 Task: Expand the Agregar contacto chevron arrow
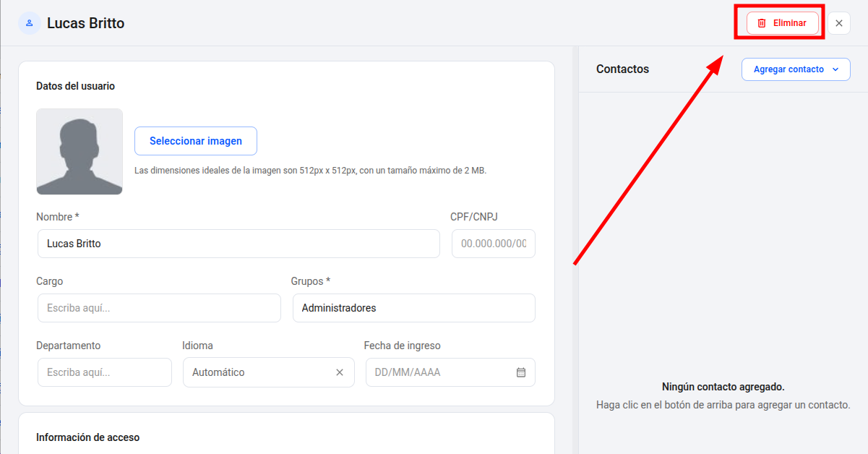point(836,69)
